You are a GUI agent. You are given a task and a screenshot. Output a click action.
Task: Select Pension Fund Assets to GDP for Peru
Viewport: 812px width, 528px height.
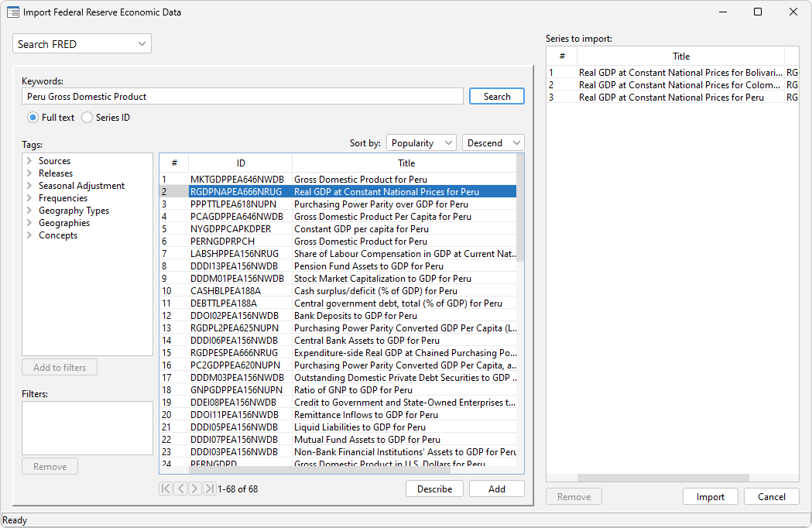pyautogui.click(x=337, y=266)
